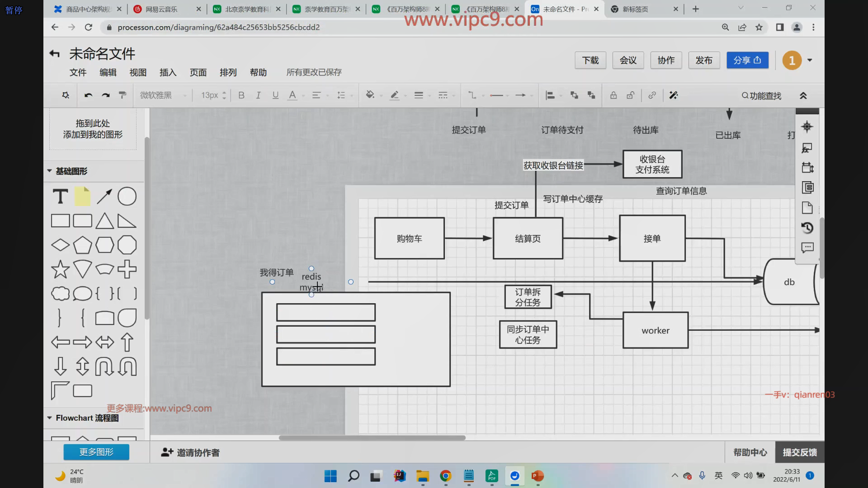The width and height of the screenshot is (868, 488).
Task: Open the 插入 menu
Action: [168, 72]
